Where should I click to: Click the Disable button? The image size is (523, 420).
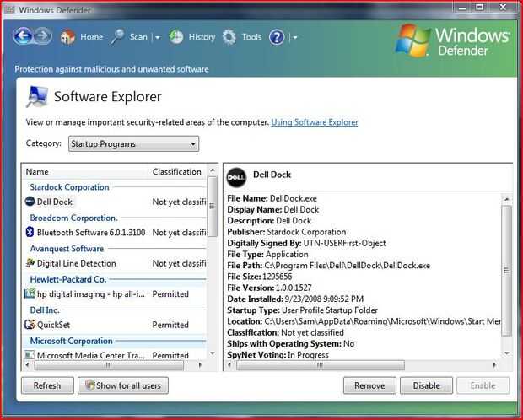point(426,385)
